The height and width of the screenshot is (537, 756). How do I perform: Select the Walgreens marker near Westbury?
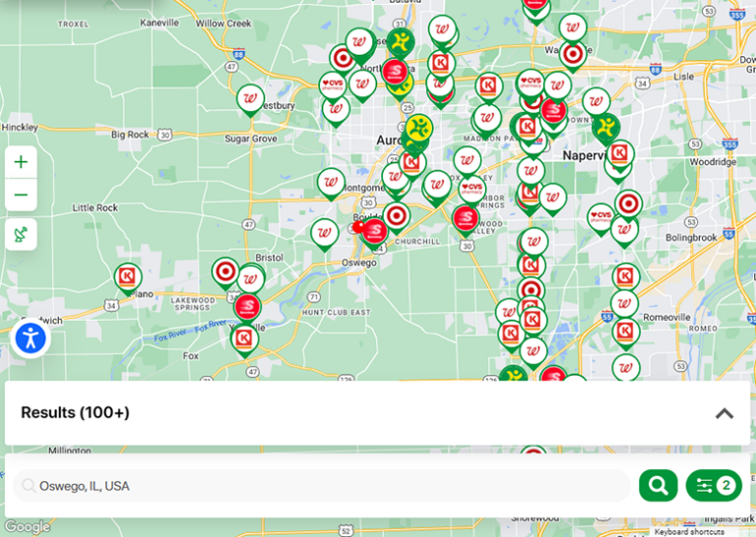coord(250,98)
